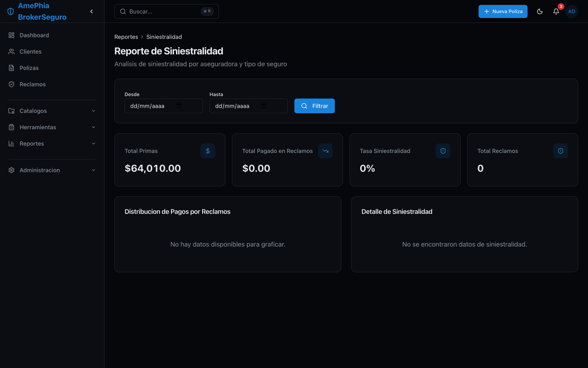Image resolution: width=588 pixels, height=368 pixels.
Task: Click the Desde date input field
Action: (x=164, y=106)
